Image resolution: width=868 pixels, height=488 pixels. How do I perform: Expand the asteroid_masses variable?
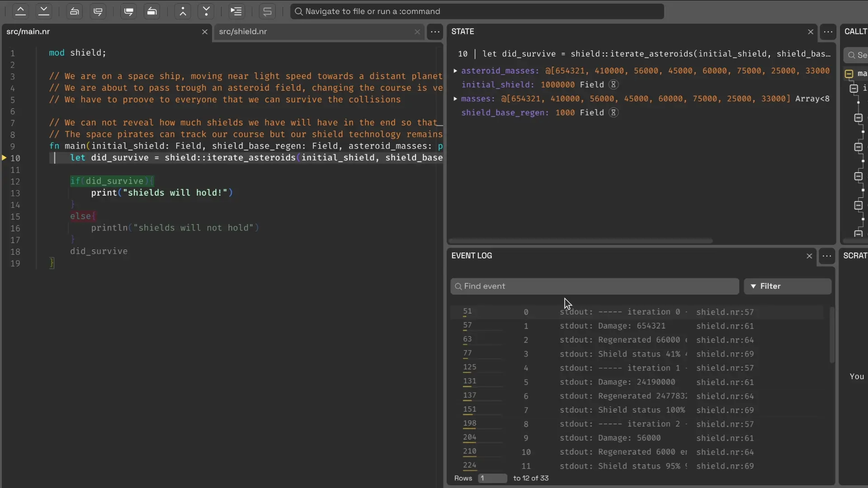(455, 71)
